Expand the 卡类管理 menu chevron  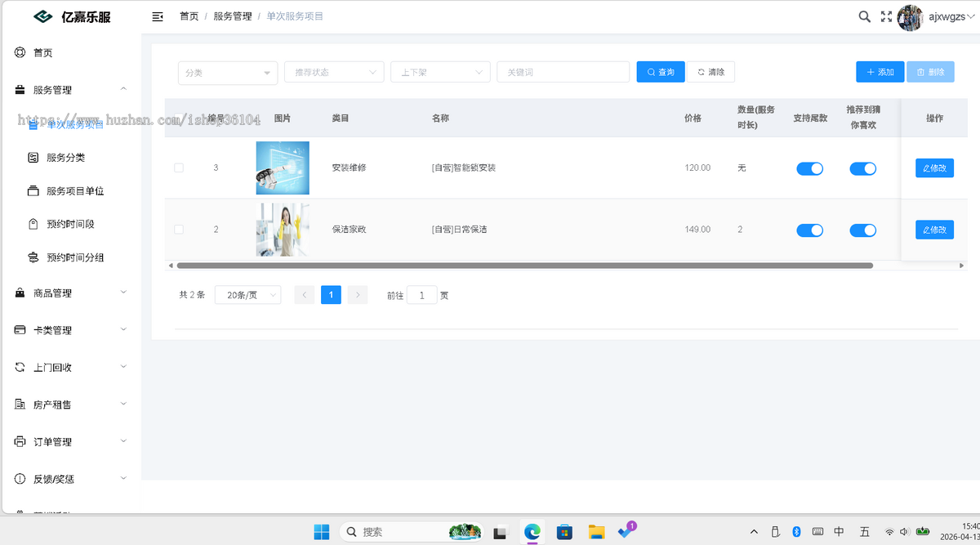tap(123, 329)
